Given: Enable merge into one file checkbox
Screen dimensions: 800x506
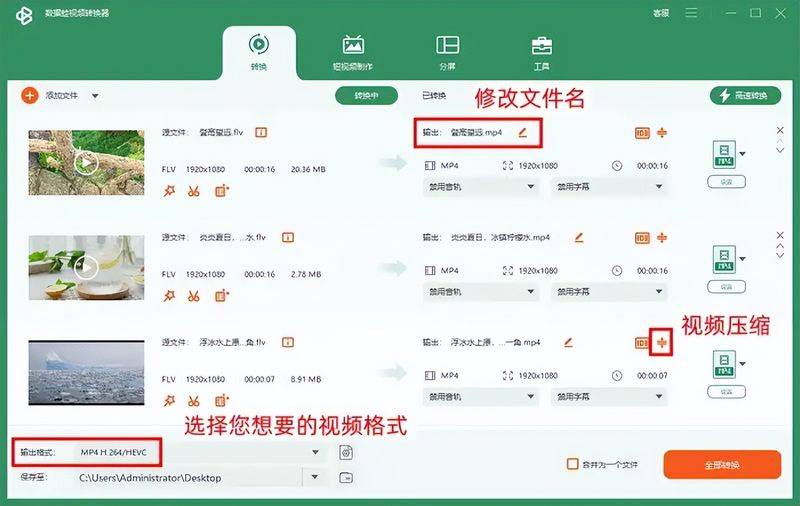Looking at the screenshot, I should coord(573,464).
